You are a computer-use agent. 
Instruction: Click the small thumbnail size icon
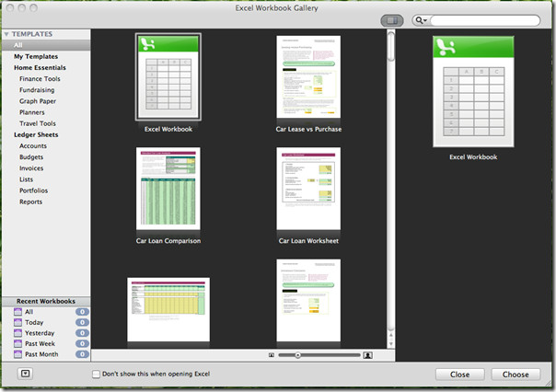pyautogui.click(x=272, y=355)
